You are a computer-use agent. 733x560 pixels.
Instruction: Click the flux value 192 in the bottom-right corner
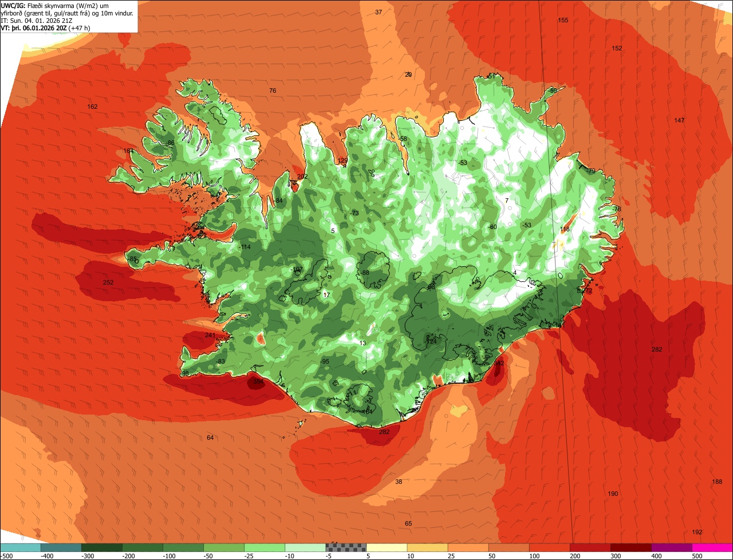697,532
